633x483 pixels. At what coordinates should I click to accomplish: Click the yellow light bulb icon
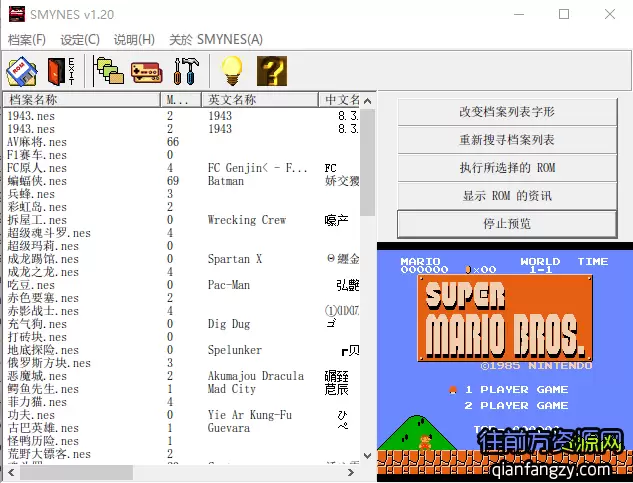pyautogui.click(x=232, y=71)
